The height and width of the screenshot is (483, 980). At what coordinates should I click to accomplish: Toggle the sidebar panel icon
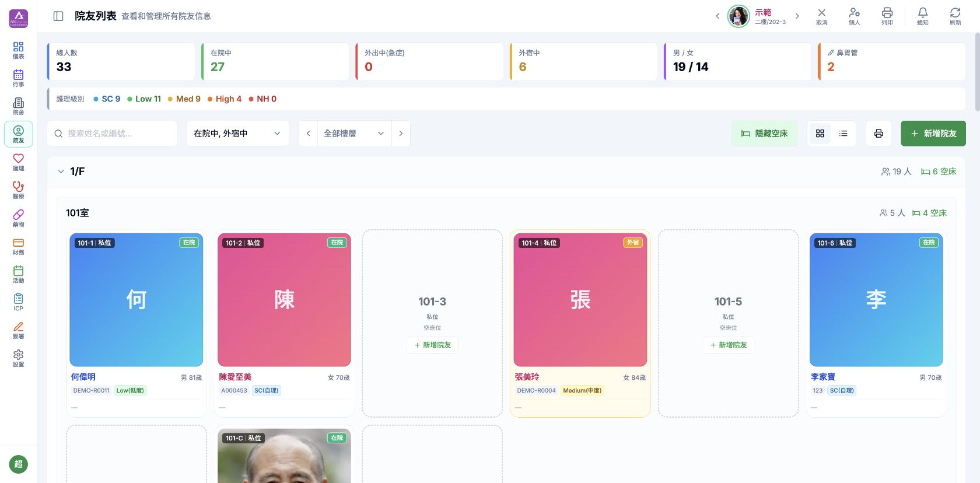58,16
